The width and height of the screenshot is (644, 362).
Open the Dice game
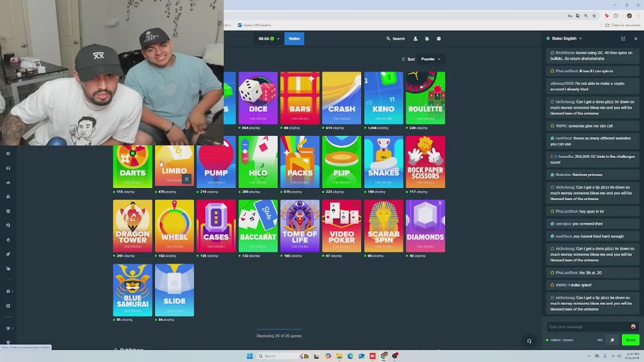[258, 98]
